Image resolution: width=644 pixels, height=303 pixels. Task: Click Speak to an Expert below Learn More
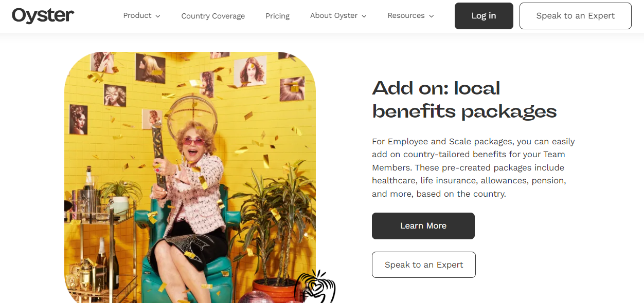tap(424, 265)
